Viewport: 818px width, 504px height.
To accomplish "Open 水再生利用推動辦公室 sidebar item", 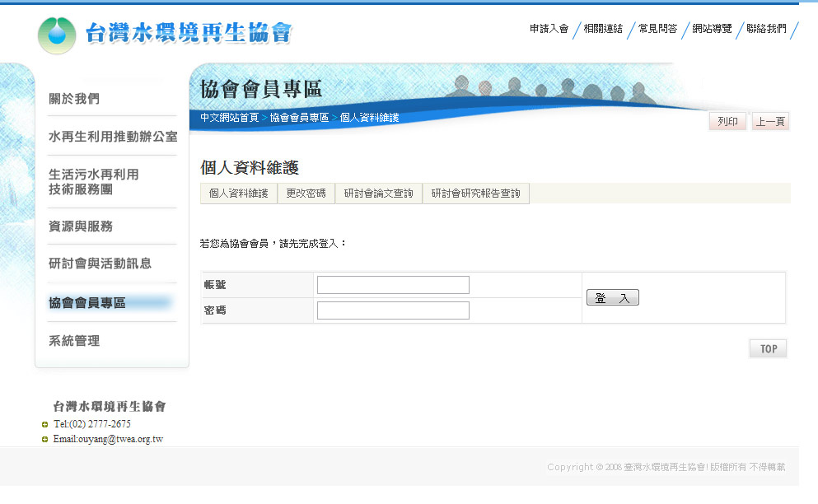I will pyautogui.click(x=113, y=137).
